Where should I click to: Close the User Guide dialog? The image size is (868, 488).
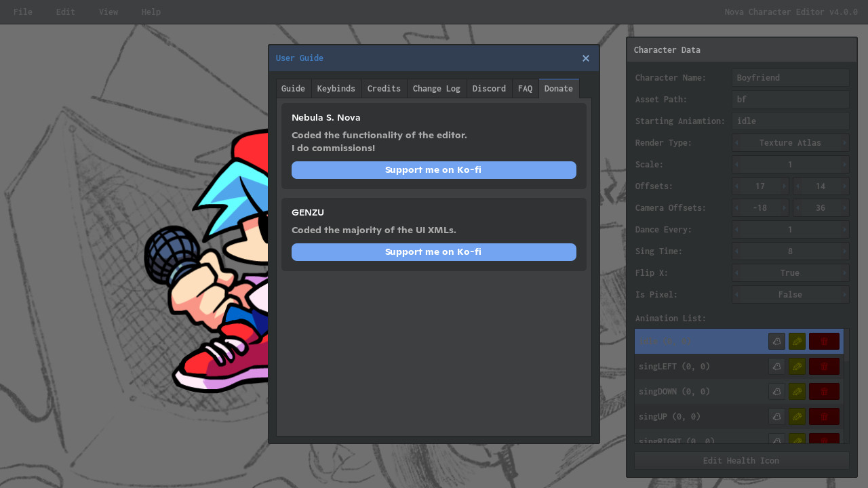coord(586,58)
